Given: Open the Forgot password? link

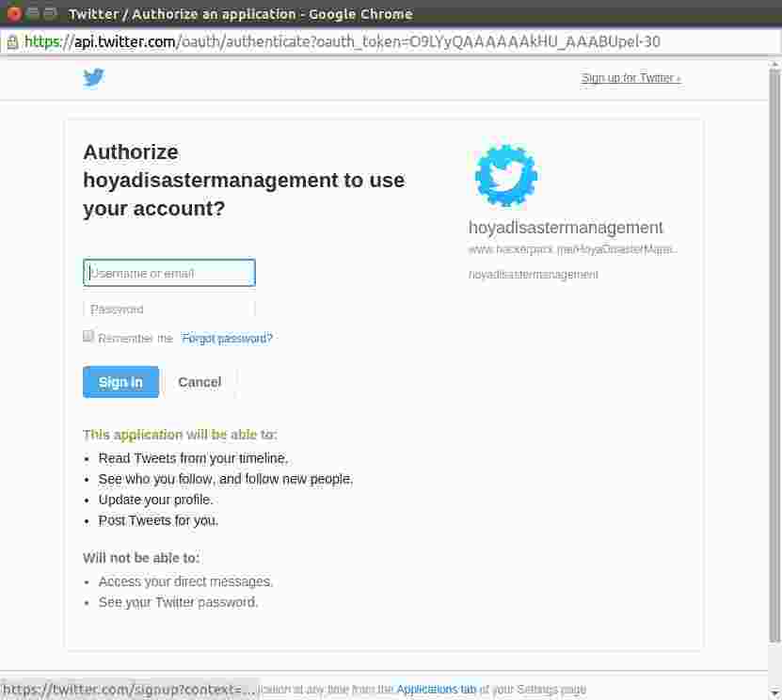Looking at the screenshot, I should (x=227, y=339).
